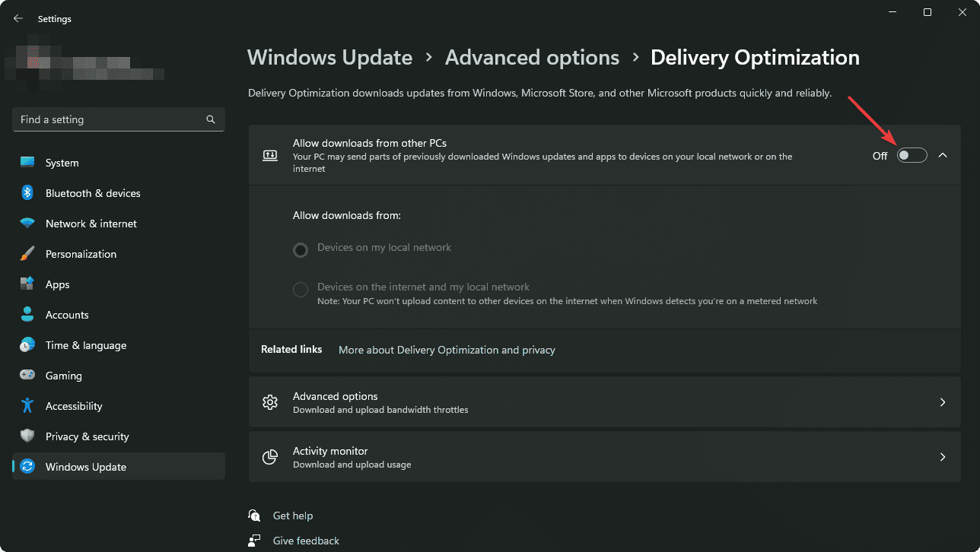Open the Activity monitor row chevron

point(943,457)
